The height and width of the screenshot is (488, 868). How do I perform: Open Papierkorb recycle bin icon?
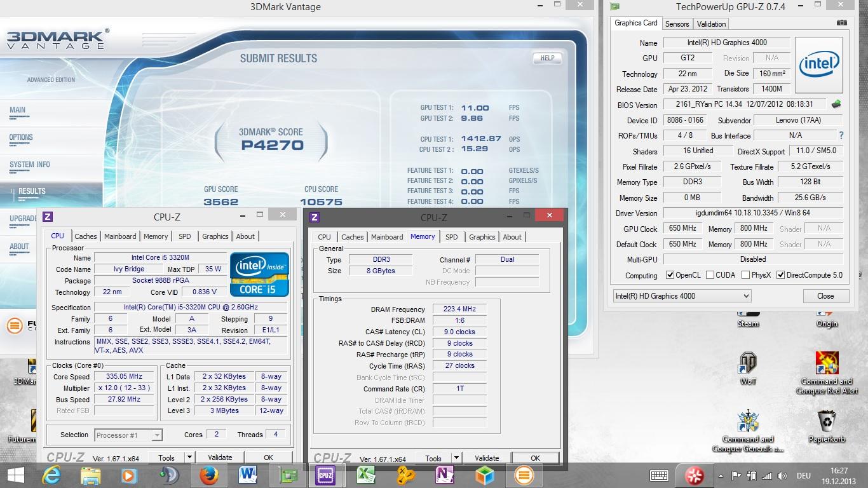click(x=827, y=426)
